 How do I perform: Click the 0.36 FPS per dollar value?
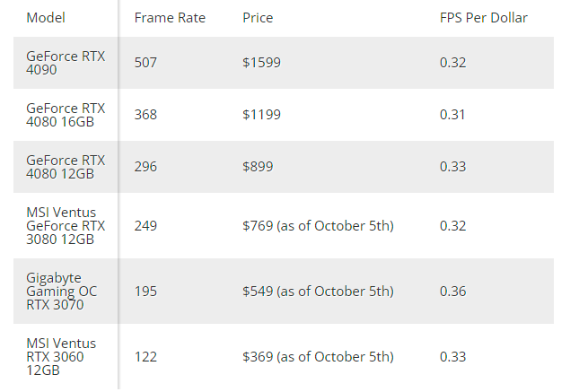click(x=452, y=292)
